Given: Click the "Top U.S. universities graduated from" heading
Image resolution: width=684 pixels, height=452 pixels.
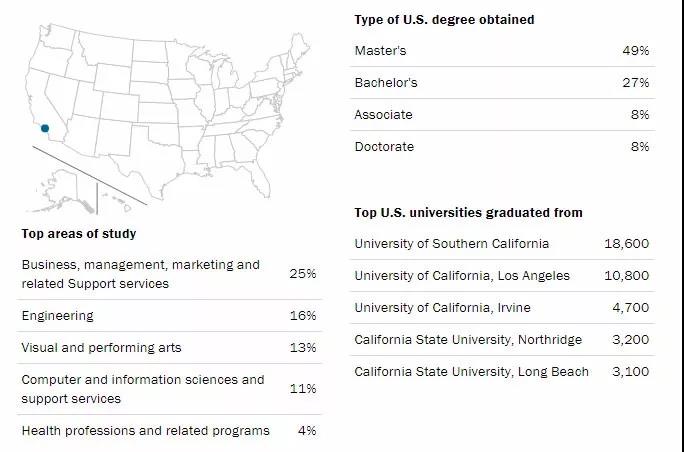Looking at the screenshot, I should point(468,213).
